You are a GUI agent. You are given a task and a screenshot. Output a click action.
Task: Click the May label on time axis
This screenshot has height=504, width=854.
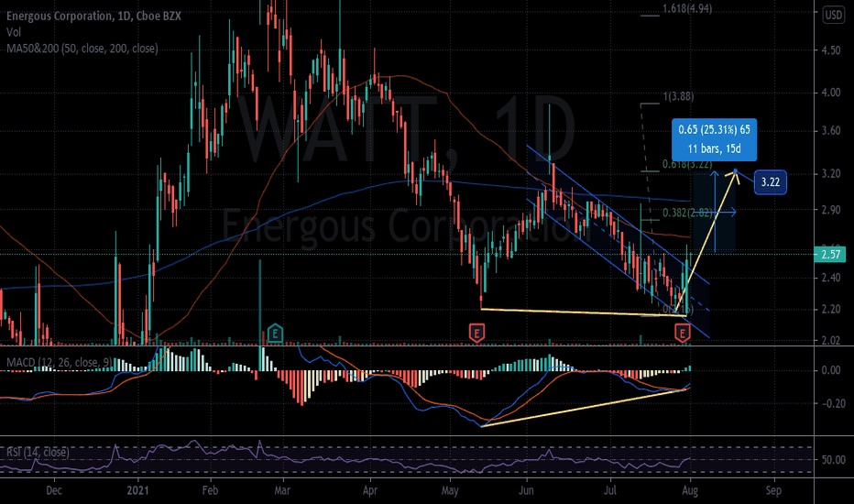click(x=450, y=490)
